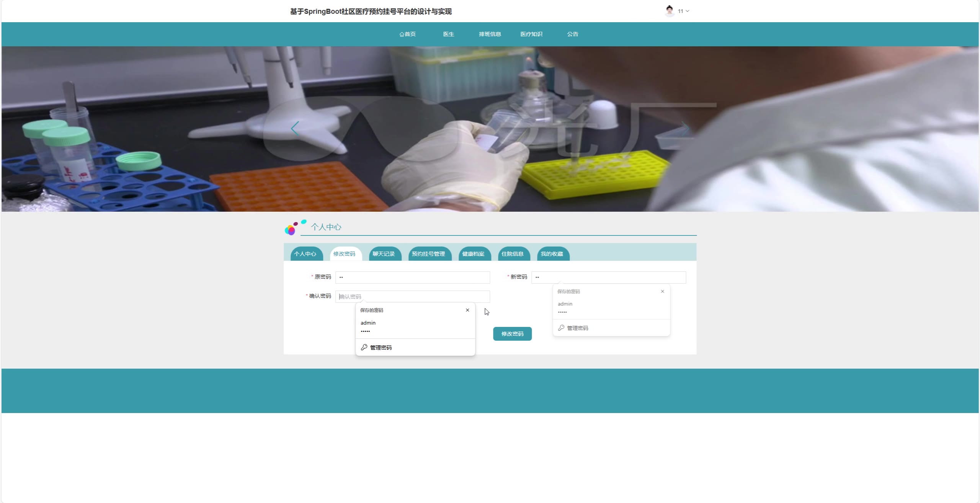Go to 首页 home menu item
The width and height of the screenshot is (980, 503).
[407, 34]
